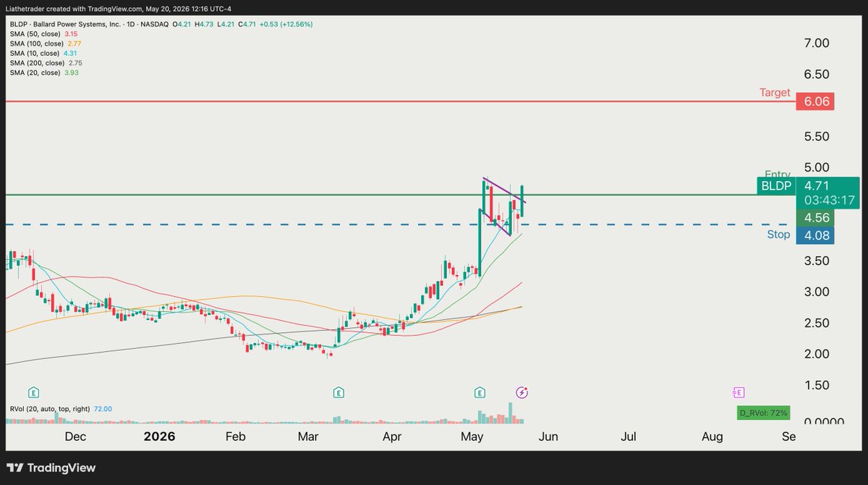Click the earnings E marker in early May
868x485 pixels.
point(480,392)
